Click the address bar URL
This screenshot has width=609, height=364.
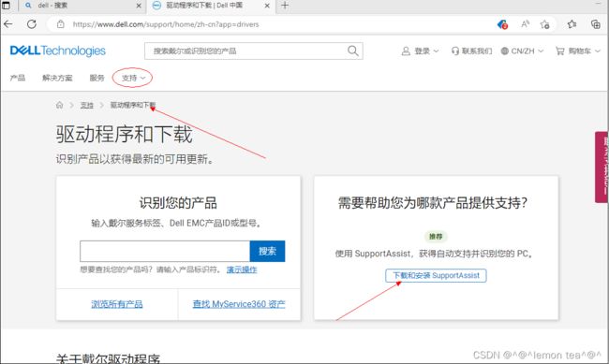[x=166, y=24]
